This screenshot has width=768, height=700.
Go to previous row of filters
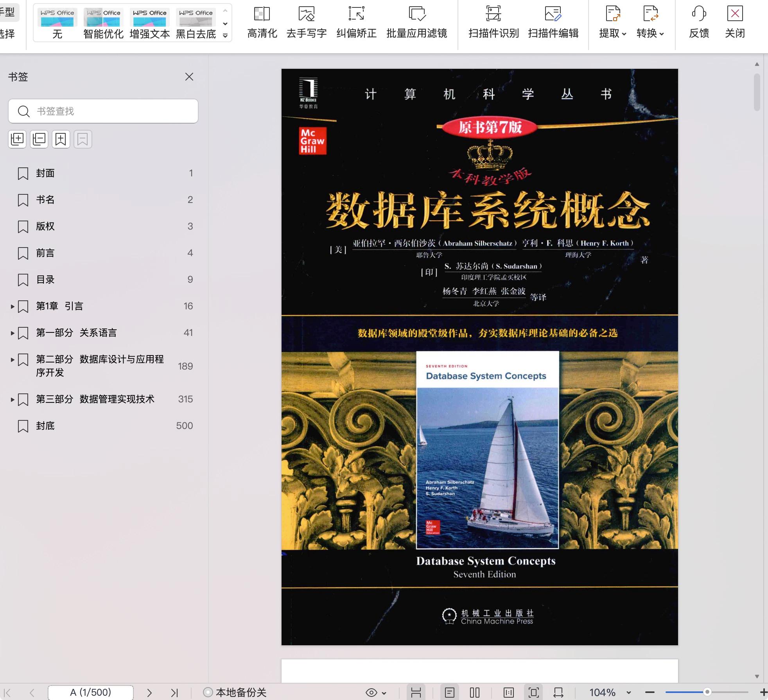click(225, 11)
